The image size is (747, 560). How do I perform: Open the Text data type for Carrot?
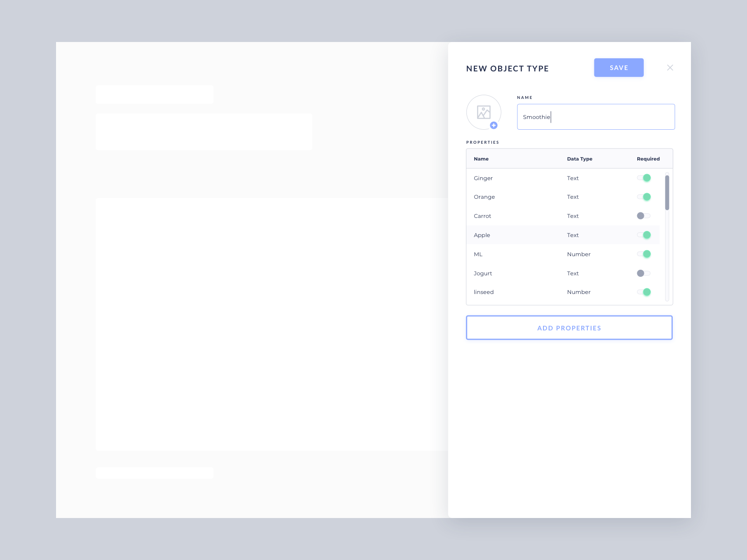(573, 216)
